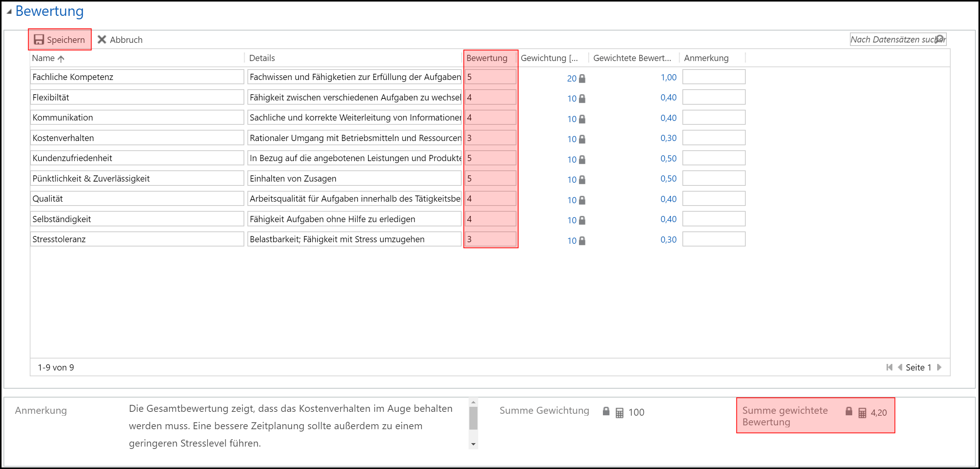Click the Gewichtete Bewertung column header
This screenshot has height=469, width=980.
click(x=632, y=58)
